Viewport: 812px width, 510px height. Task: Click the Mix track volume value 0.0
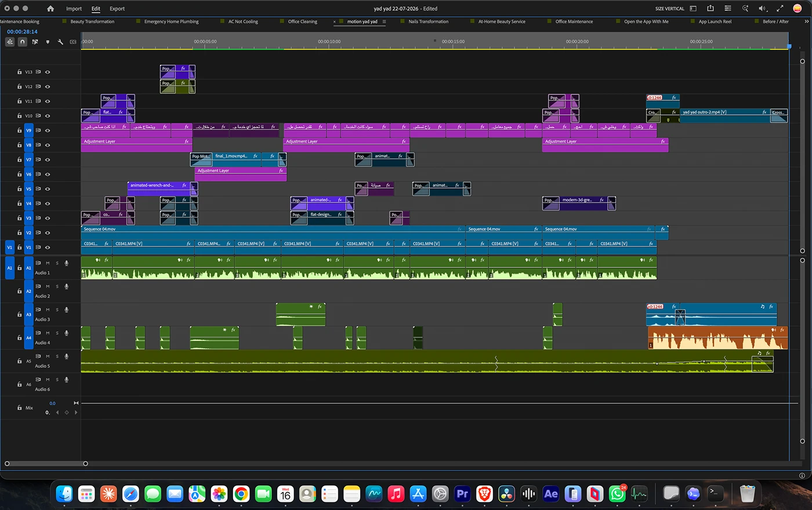(53, 403)
